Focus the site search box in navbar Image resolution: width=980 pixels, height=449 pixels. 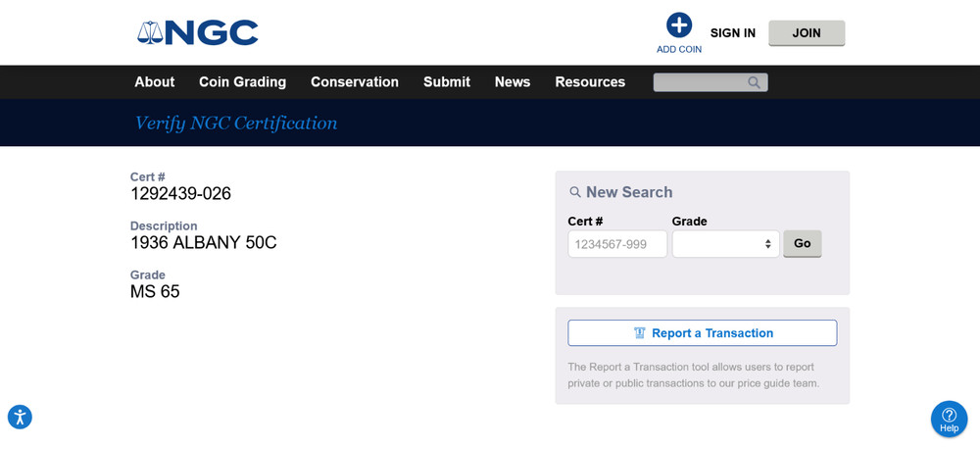[x=710, y=82]
